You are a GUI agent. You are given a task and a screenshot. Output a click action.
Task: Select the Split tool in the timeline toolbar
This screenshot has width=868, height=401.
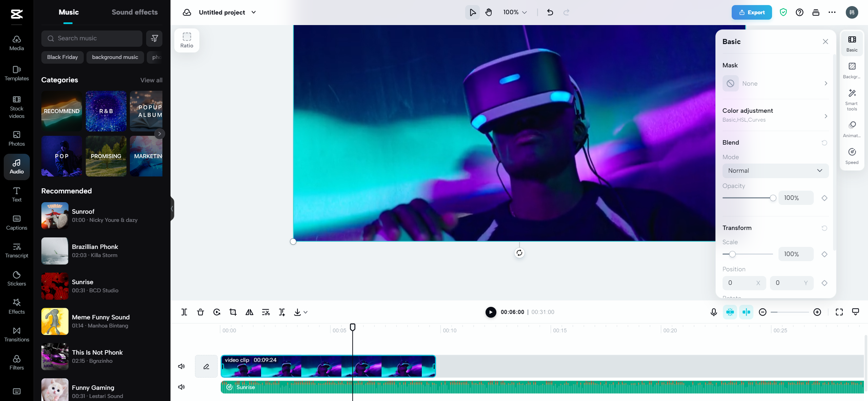pyautogui.click(x=184, y=312)
